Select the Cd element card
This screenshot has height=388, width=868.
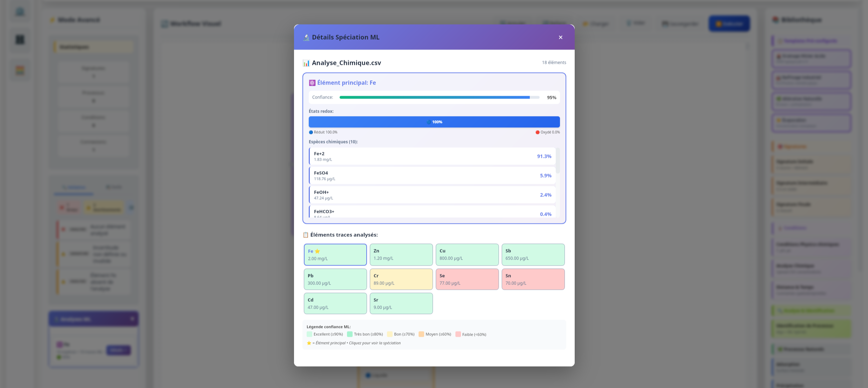(335, 303)
